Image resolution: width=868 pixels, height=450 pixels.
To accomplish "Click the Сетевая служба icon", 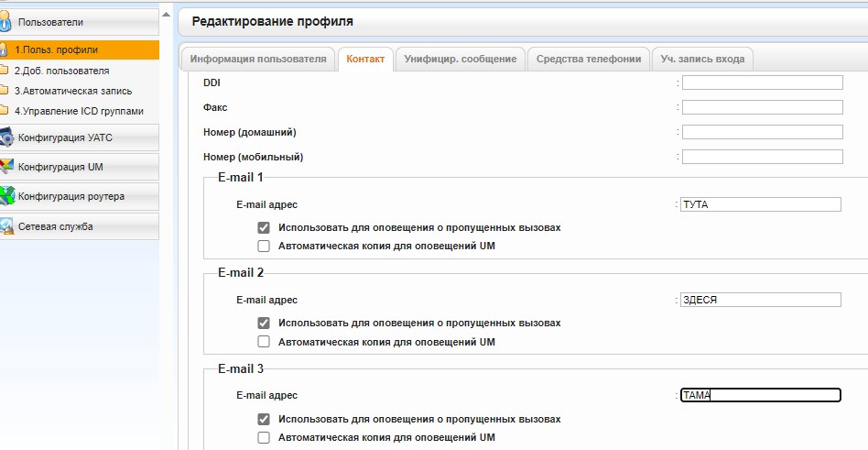I will 6,226.
